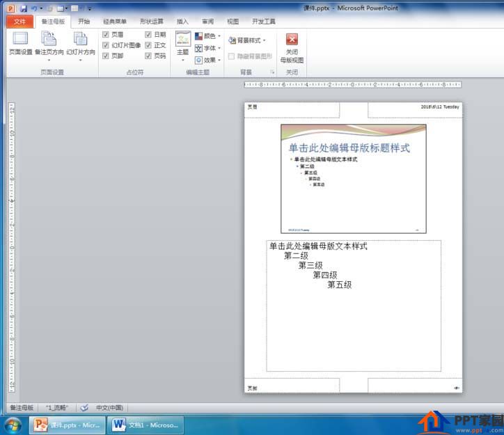Expand the 幻灯片方向 dropdown arrow

click(x=80, y=60)
